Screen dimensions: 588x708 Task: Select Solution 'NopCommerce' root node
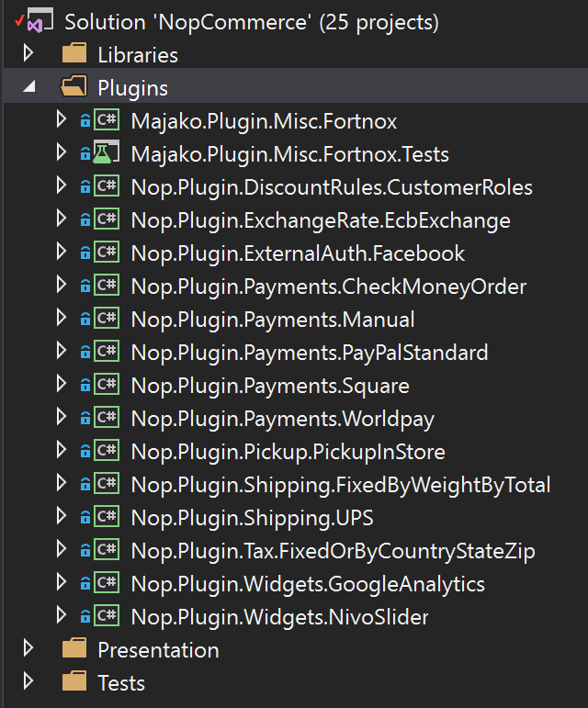tap(251, 21)
